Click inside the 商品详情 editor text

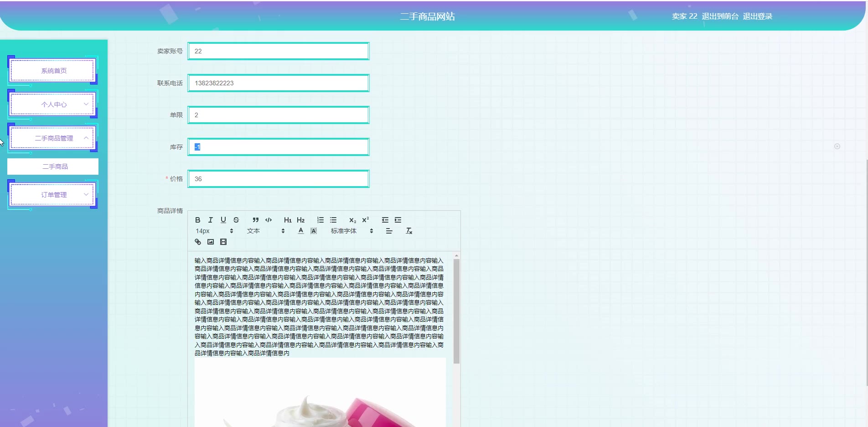pos(319,307)
